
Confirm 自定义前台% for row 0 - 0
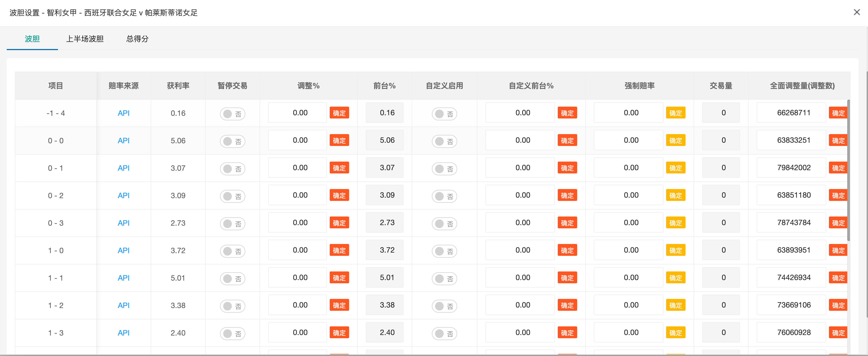(567, 140)
